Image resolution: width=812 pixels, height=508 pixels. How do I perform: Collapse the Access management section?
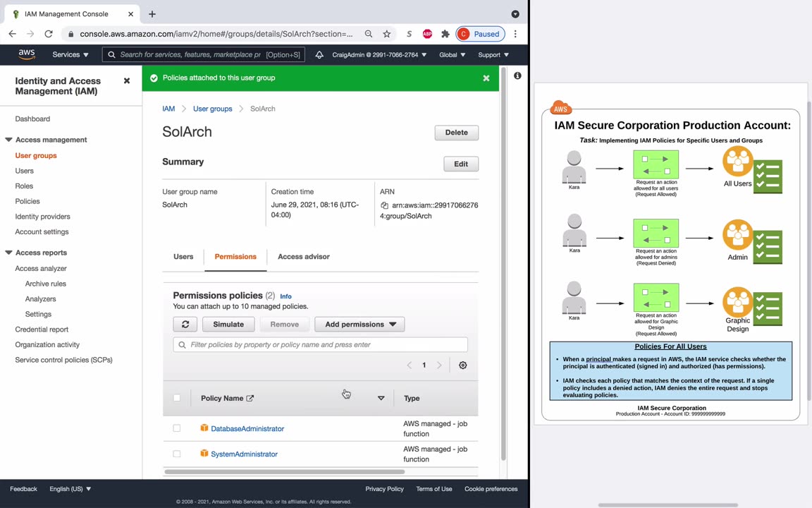(x=8, y=140)
